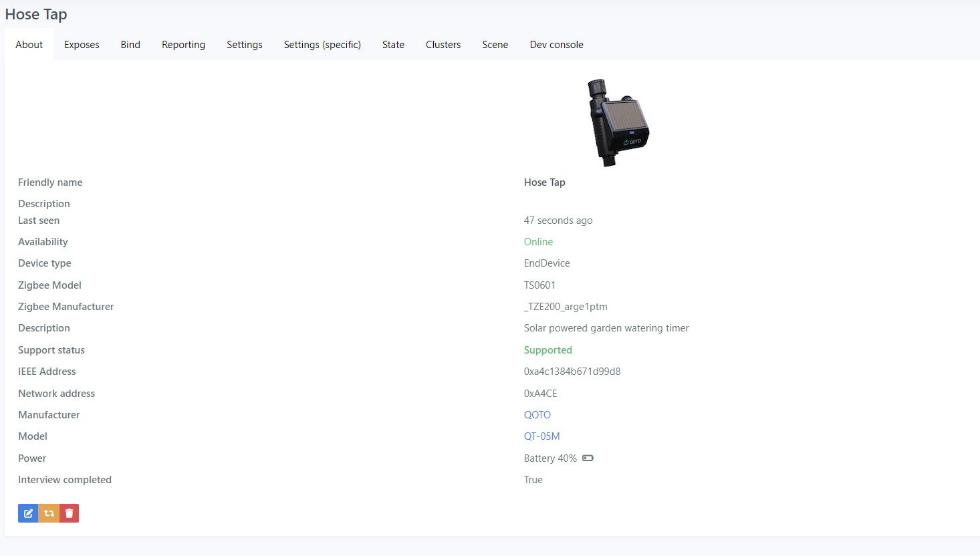Open the Bind tab
The height and width of the screenshot is (556, 980).
130,45
